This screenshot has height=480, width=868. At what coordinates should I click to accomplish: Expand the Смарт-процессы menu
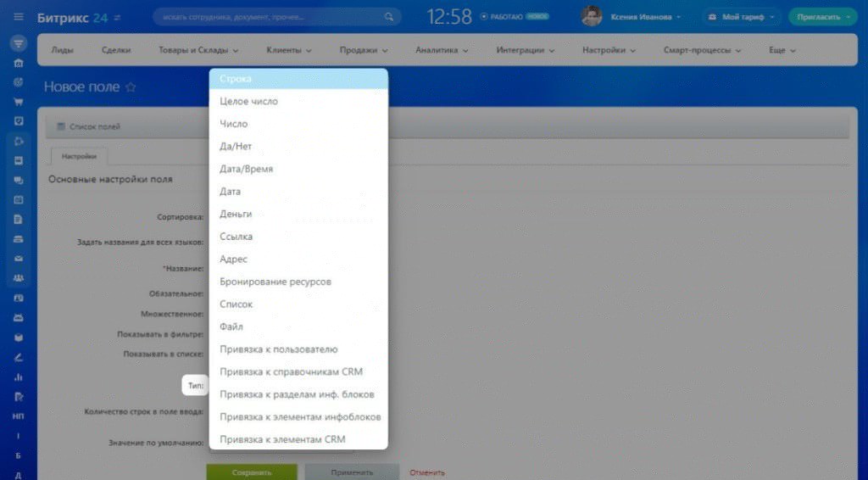pos(702,50)
